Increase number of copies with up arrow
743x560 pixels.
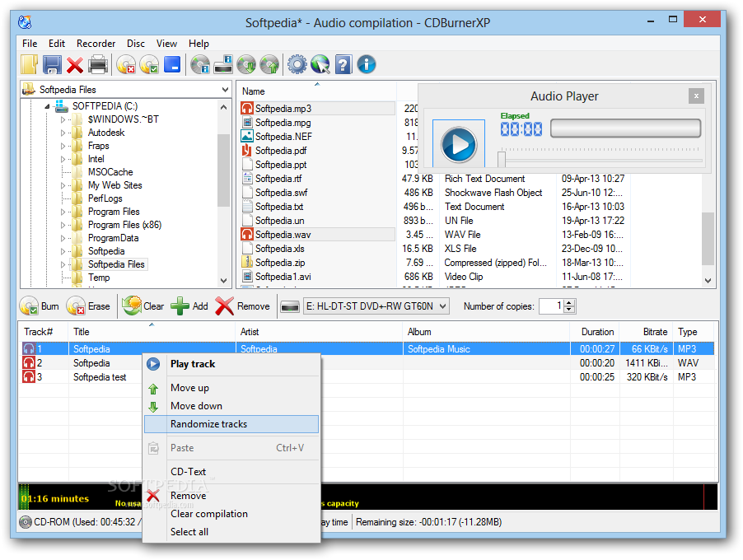[x=569, y=303]
